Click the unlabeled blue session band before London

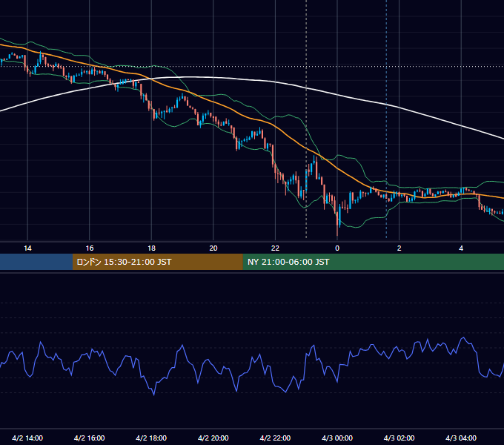[x=36, y=262]
